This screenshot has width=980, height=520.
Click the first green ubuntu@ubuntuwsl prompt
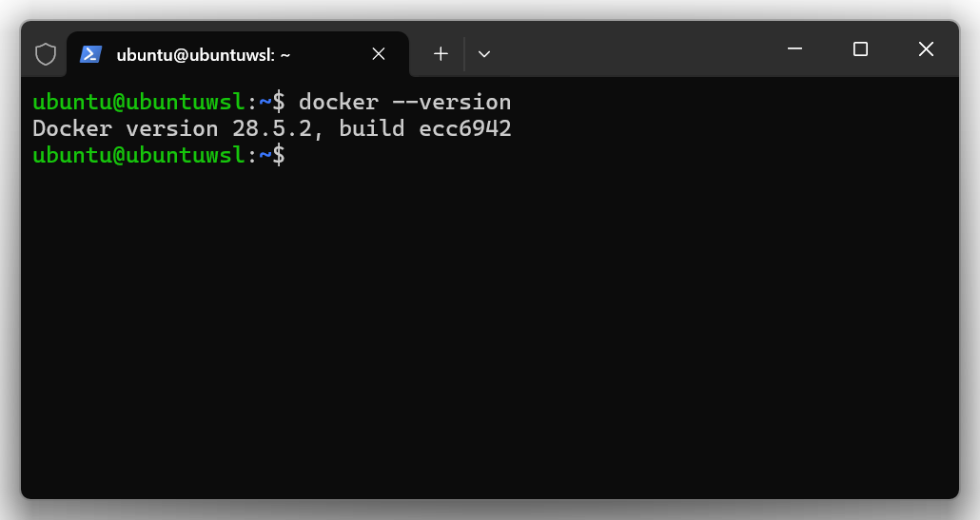(x=139, y=102)
